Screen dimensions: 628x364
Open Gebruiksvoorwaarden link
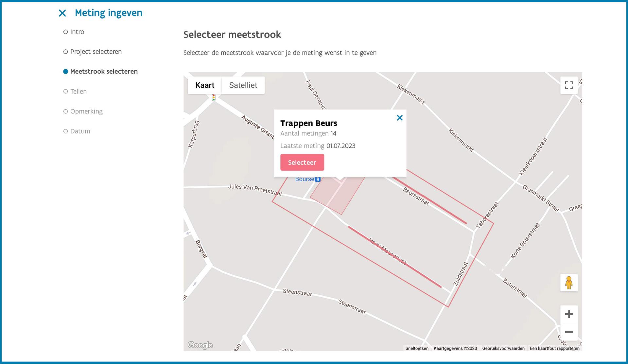click(503, 348)
